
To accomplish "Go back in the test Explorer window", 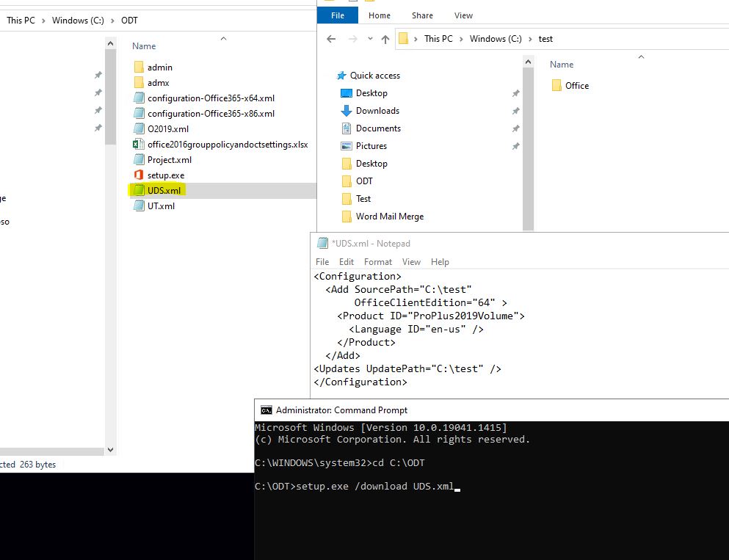I will [331, 39].
